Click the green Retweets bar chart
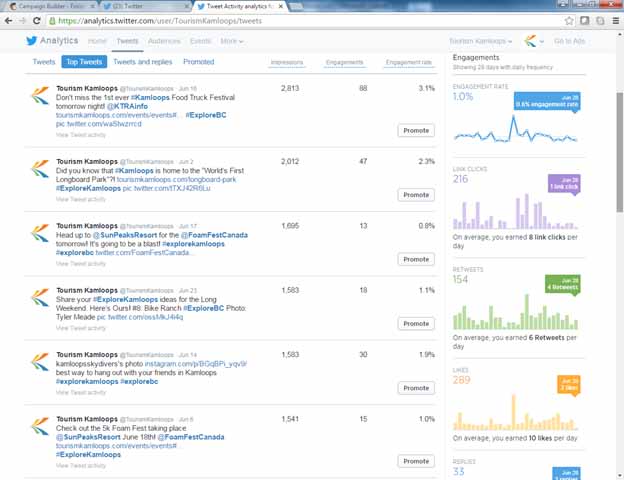The height and width of the screenshot is (480, 624). (x=515, y=312)
